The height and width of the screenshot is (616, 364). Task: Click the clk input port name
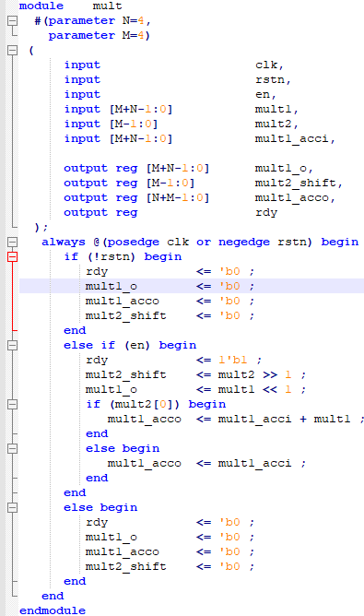click(x=266, y=65)
